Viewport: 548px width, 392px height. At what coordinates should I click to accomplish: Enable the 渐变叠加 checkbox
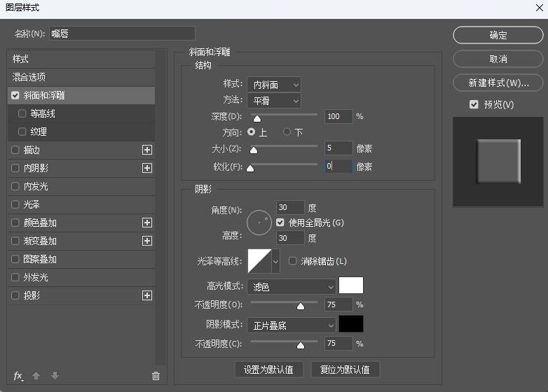[x=15, y=241]
